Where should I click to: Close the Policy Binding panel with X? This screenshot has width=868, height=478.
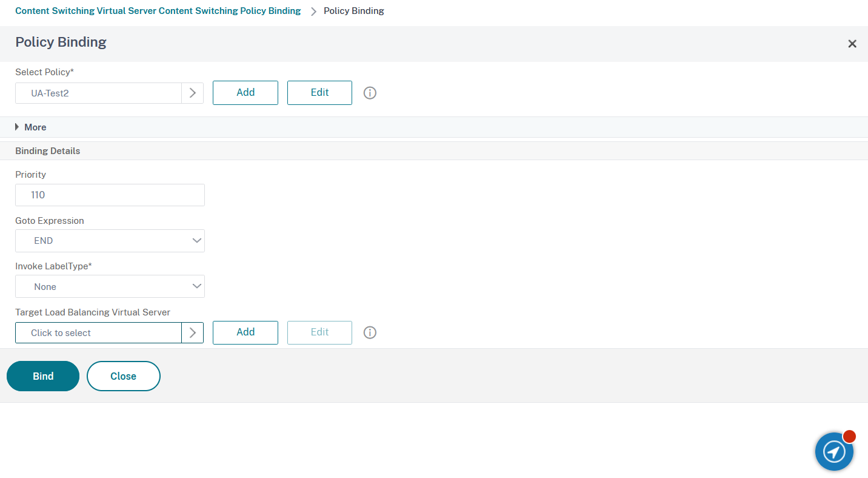tap(852, 44)
